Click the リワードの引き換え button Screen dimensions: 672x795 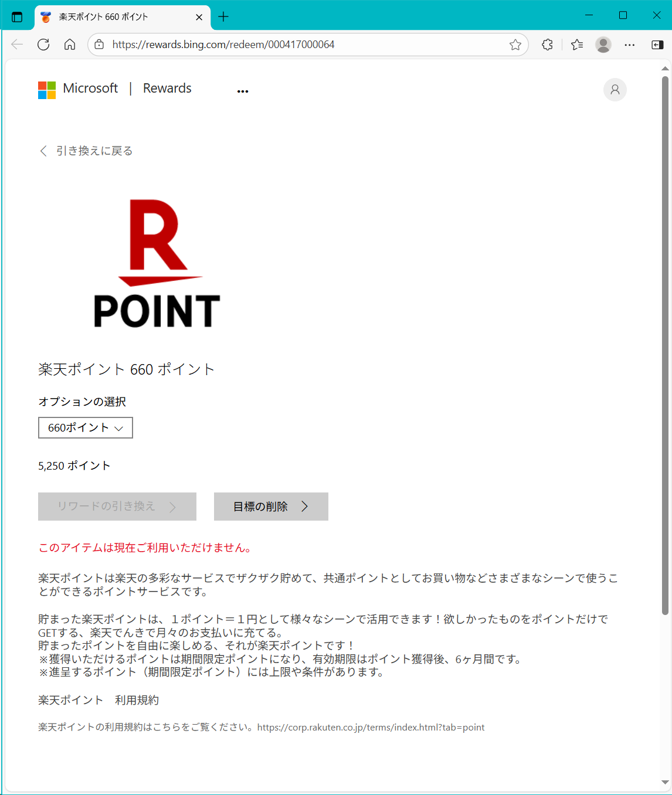click(117, 507)
